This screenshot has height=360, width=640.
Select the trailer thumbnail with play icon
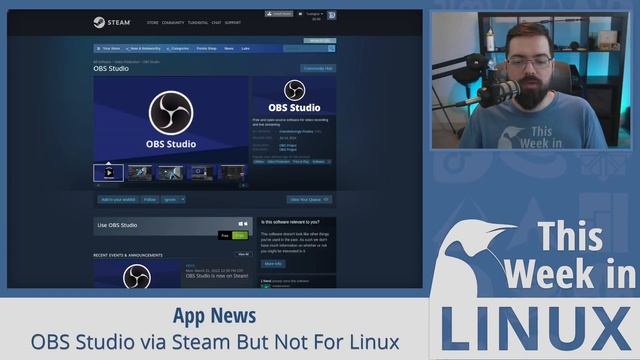coord(109,173)
